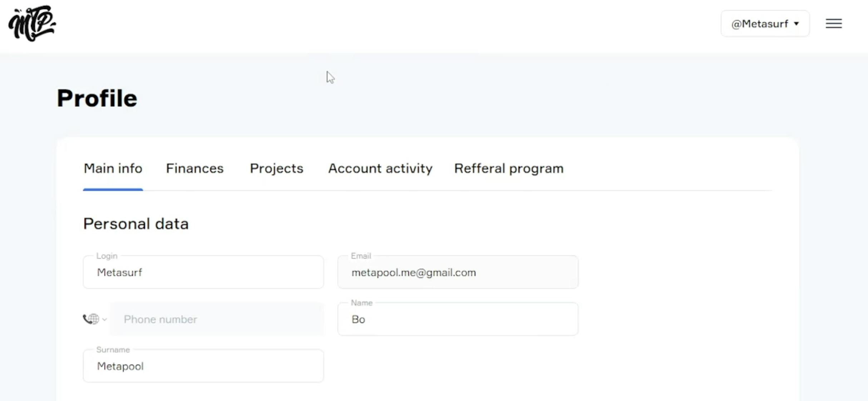Expand the phone number country selector
This screenshot has width=868, height=401.
pos(94,319)
